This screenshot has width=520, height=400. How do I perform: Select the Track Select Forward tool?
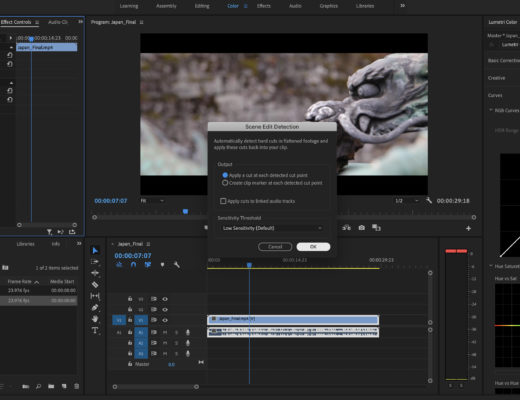tap(95, 262)
